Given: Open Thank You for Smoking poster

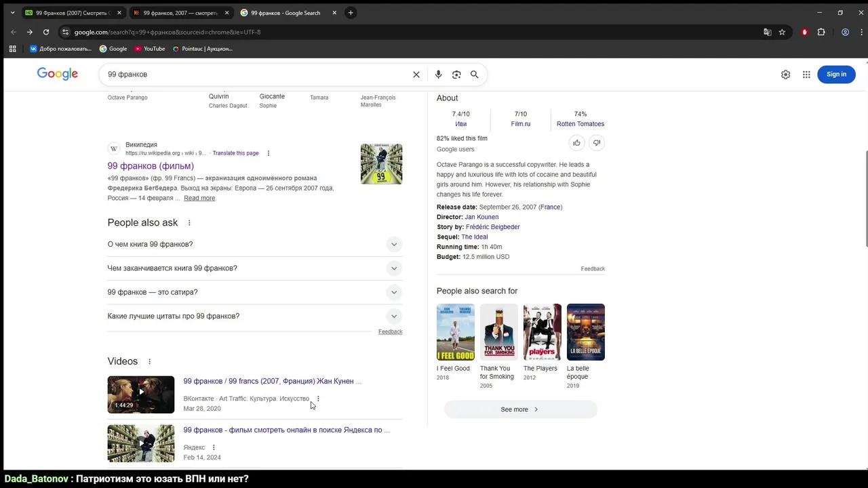Looking at the screenshot, I should pos(499,332).
